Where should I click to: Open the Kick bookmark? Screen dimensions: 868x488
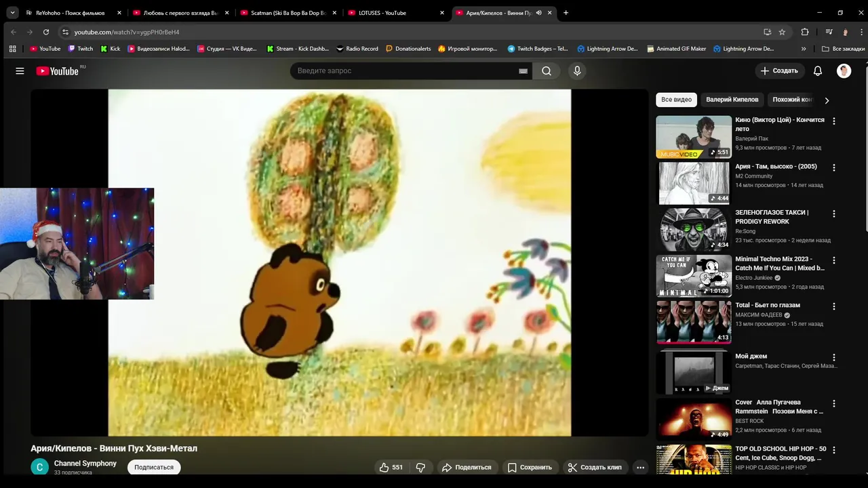click(111, 49)
